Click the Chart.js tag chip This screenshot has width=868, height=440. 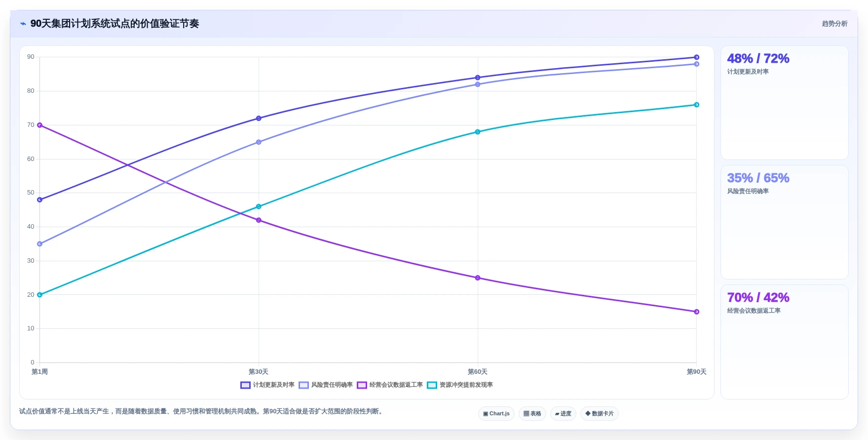[x=496, y=414]
